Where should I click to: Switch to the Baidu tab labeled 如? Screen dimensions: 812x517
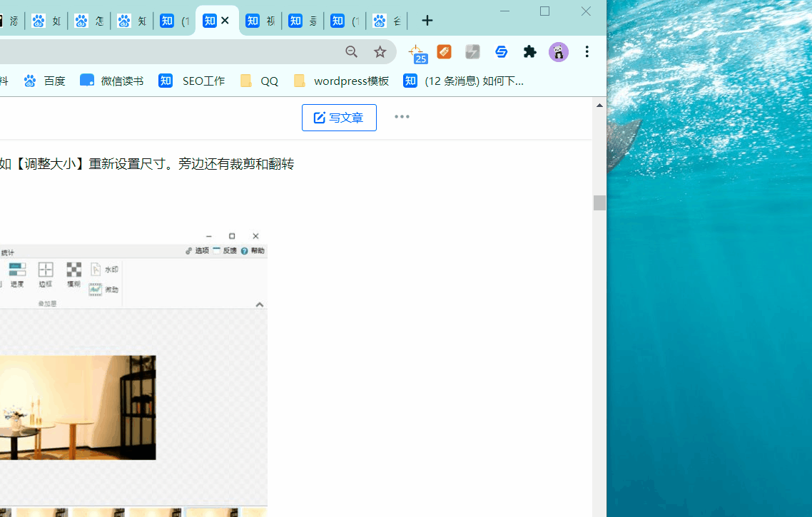tap(46, 21)
